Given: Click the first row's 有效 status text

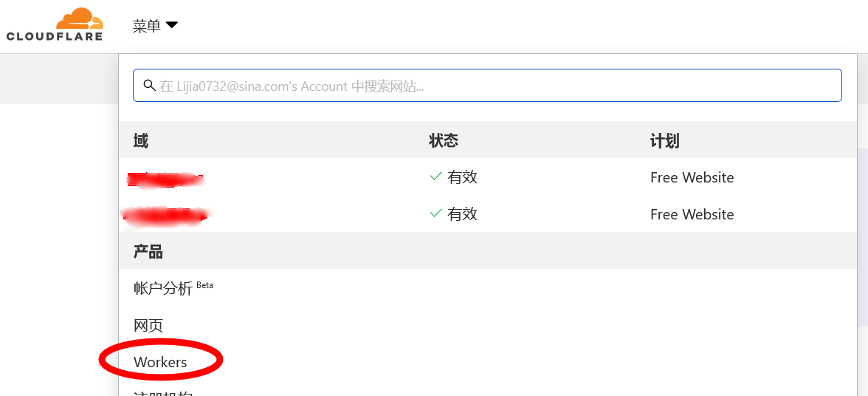Looking at the screenshot, I should click(462, 177).
